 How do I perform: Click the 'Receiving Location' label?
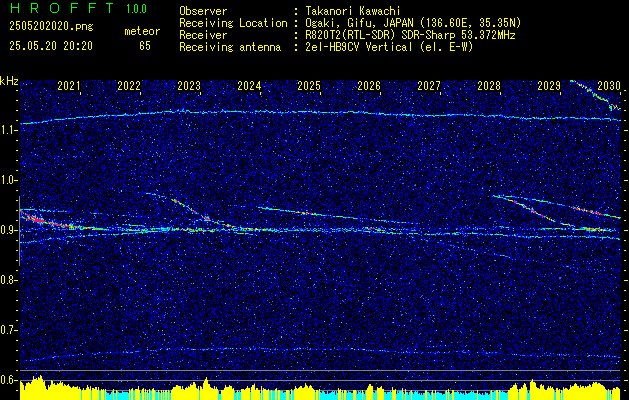(233, 23)
